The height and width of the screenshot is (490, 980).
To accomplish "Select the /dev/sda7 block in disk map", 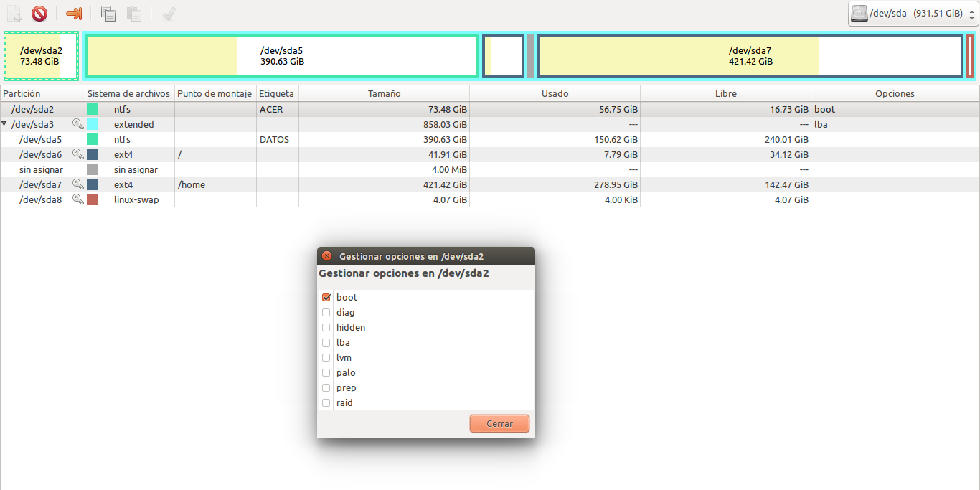I will 750,55.
